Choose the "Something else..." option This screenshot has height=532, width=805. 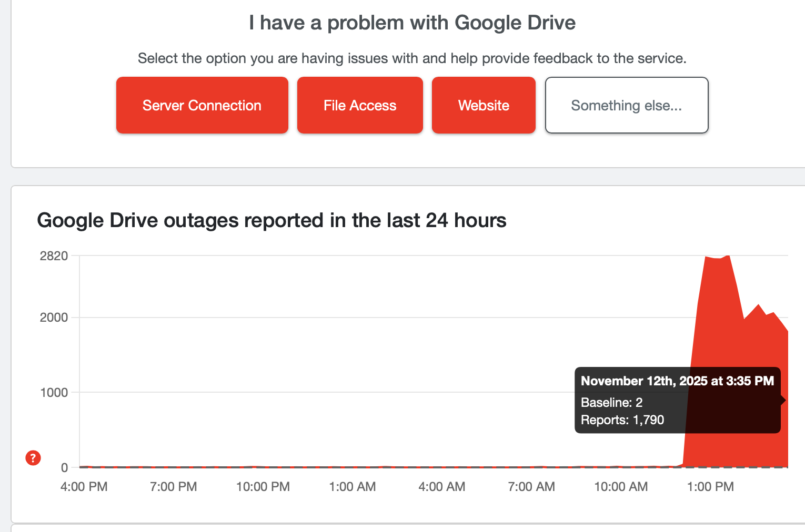pyautogui.click(x=626, y=105)
